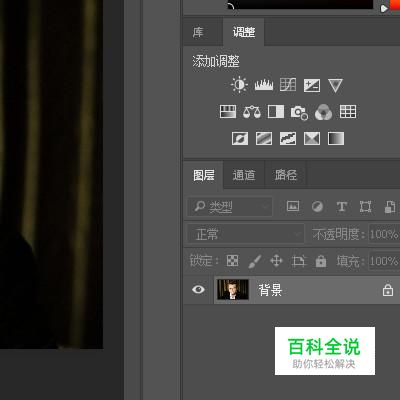Switch to the 库 tab
This screenshot has width=400, height=400.
[198, 32]
